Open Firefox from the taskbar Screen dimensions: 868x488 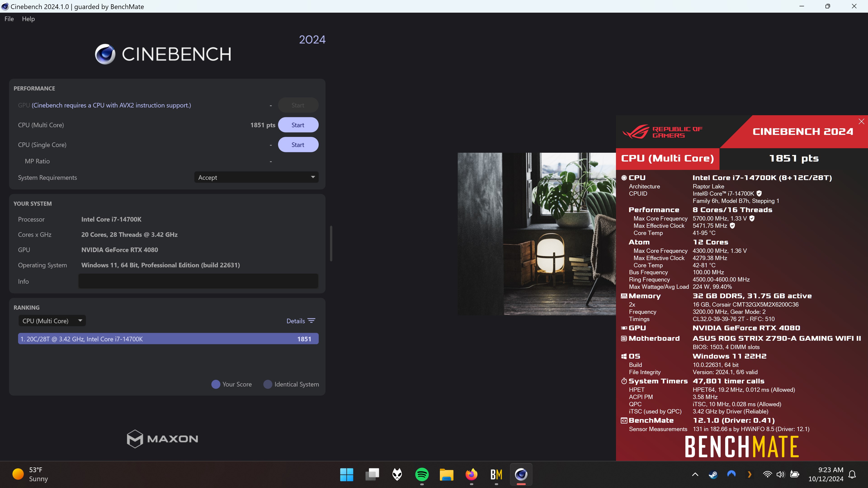pos(471,474)
